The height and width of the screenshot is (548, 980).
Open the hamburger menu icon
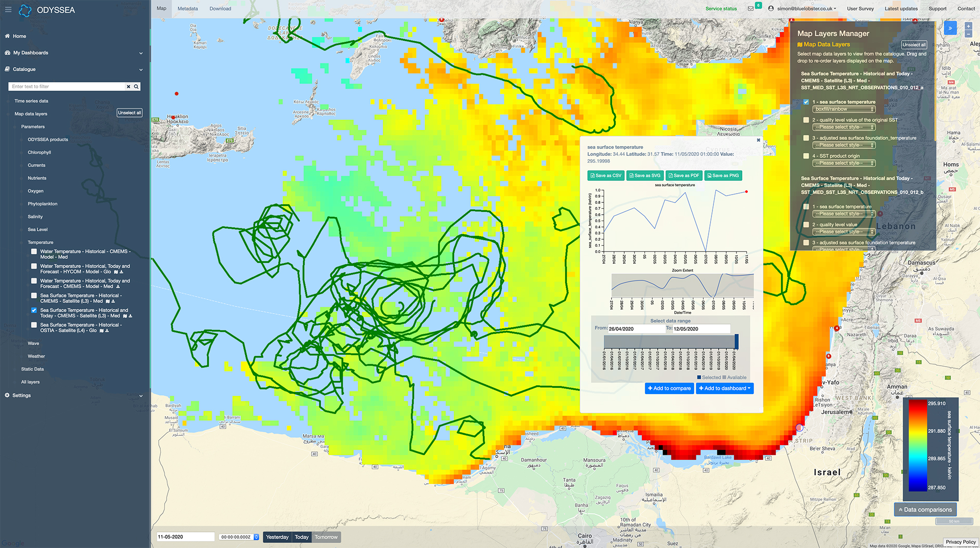point(8,9)
